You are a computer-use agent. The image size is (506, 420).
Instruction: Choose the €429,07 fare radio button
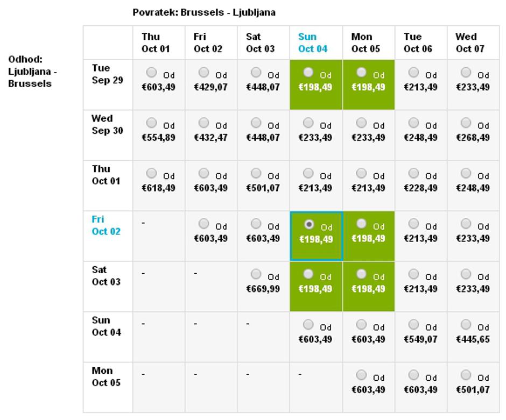point(204,72)
